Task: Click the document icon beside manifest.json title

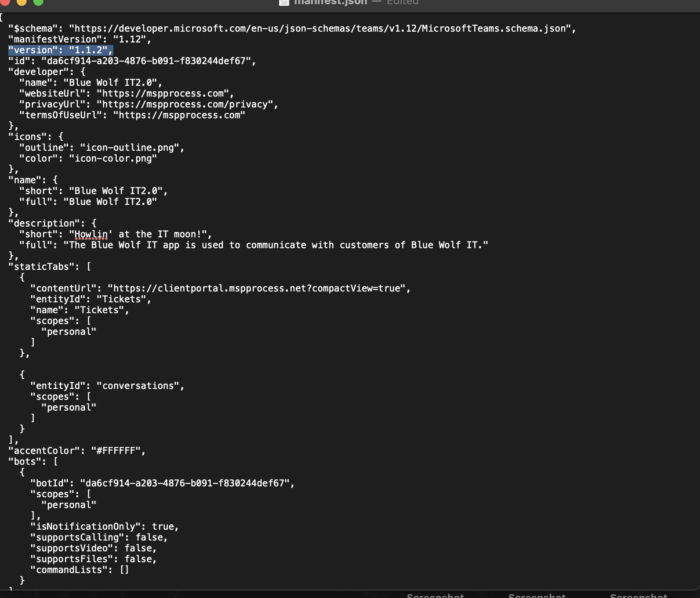Action: (284, 2)
